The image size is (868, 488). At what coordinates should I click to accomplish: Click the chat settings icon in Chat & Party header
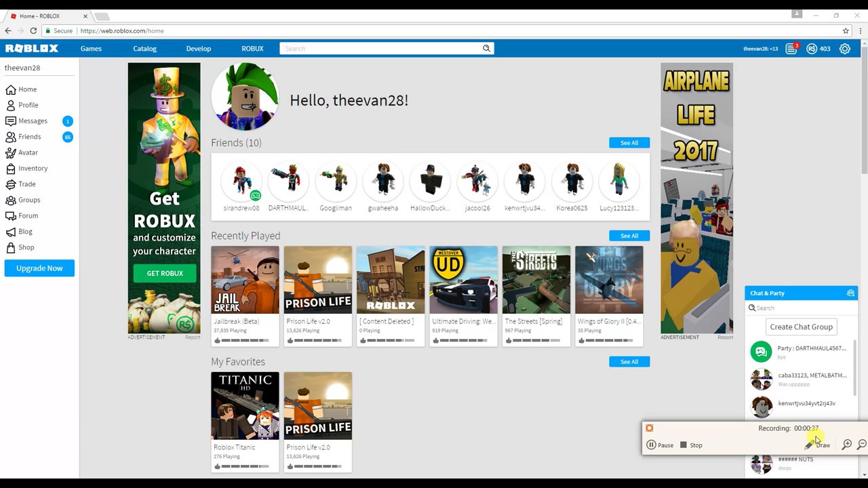[850, 293]
